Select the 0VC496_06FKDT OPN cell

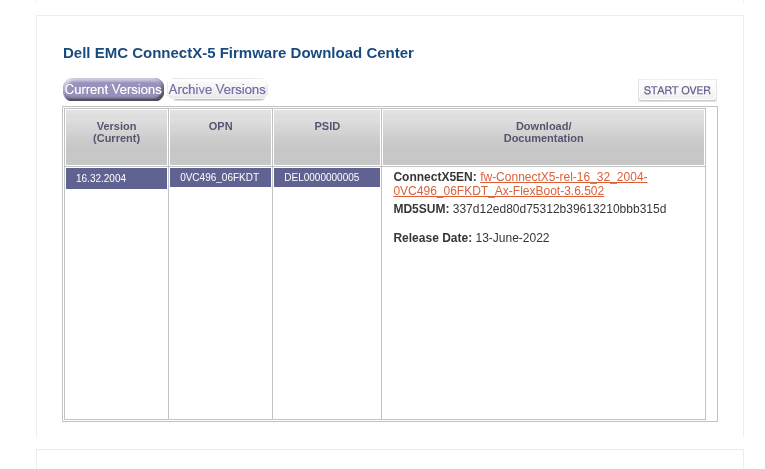[x=220, y=178]
